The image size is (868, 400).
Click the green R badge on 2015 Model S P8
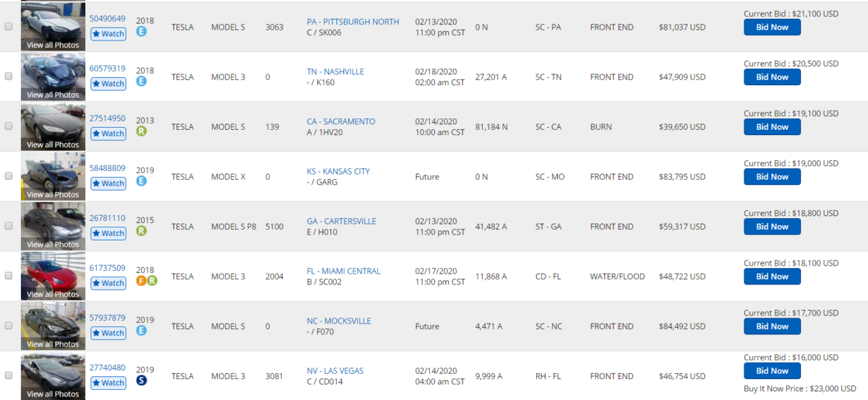point(142,231)
